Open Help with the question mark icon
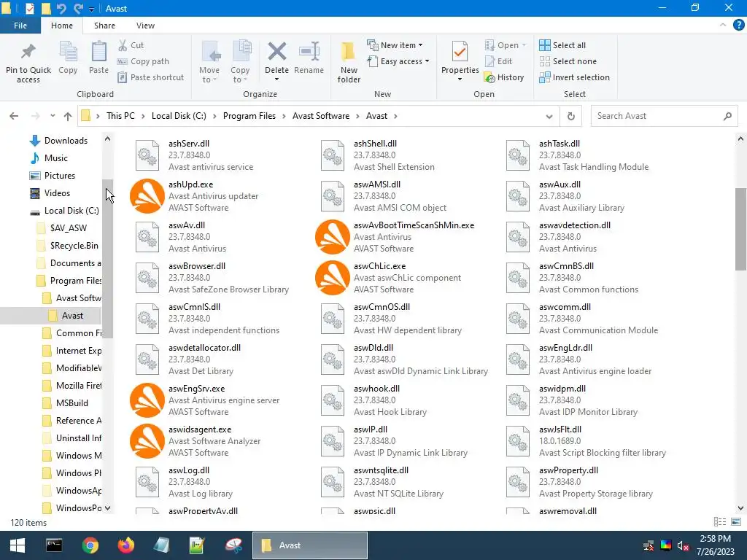The image size is (747, 560). [x=738, y=26]
